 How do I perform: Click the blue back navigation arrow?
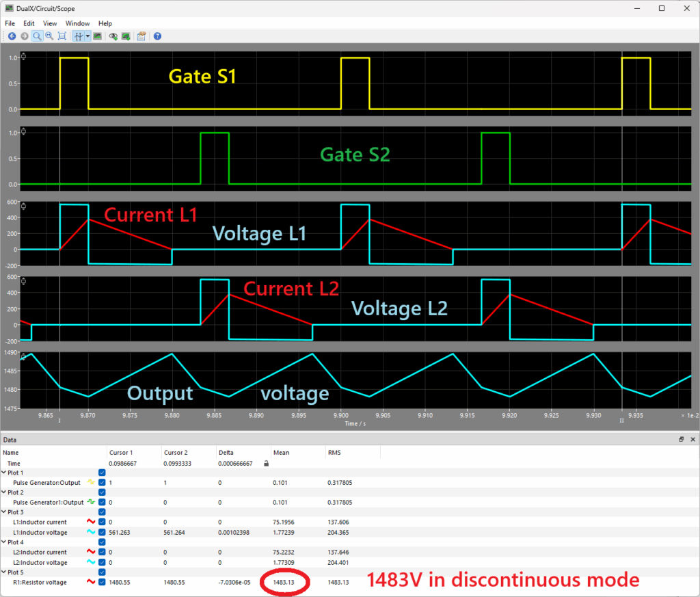pyautogui.click(x=12, y=36)
